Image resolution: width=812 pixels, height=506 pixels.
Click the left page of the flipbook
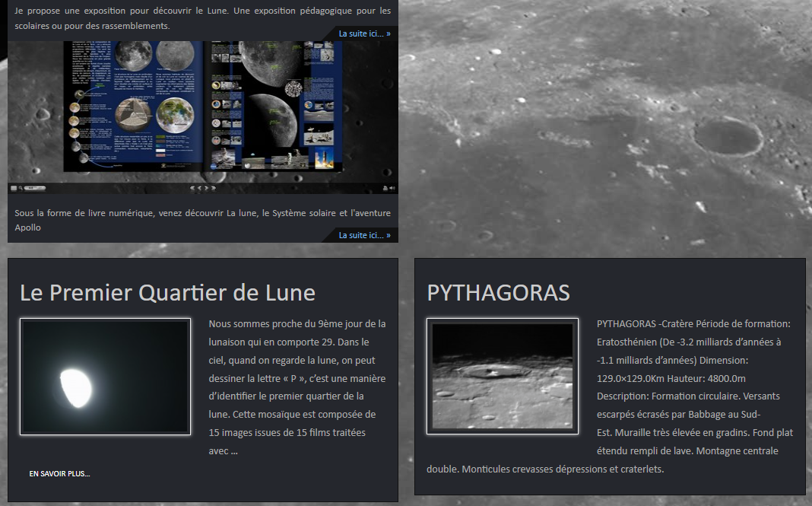click(134, 105)
